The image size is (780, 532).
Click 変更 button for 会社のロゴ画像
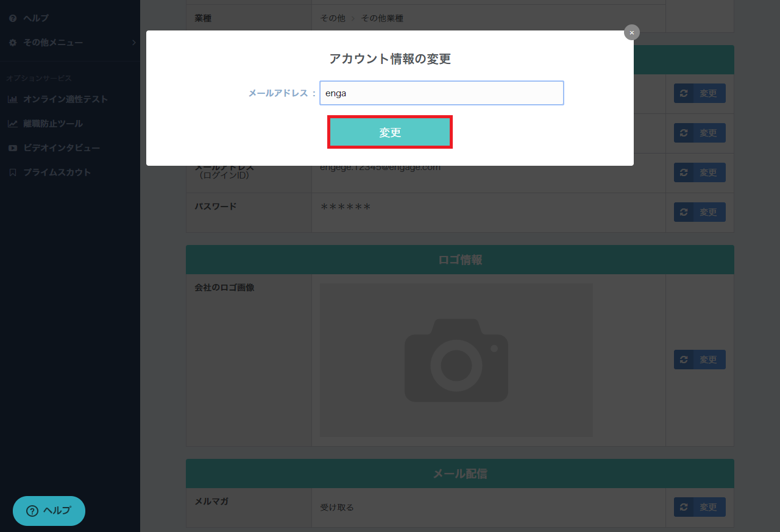[700, 360]
